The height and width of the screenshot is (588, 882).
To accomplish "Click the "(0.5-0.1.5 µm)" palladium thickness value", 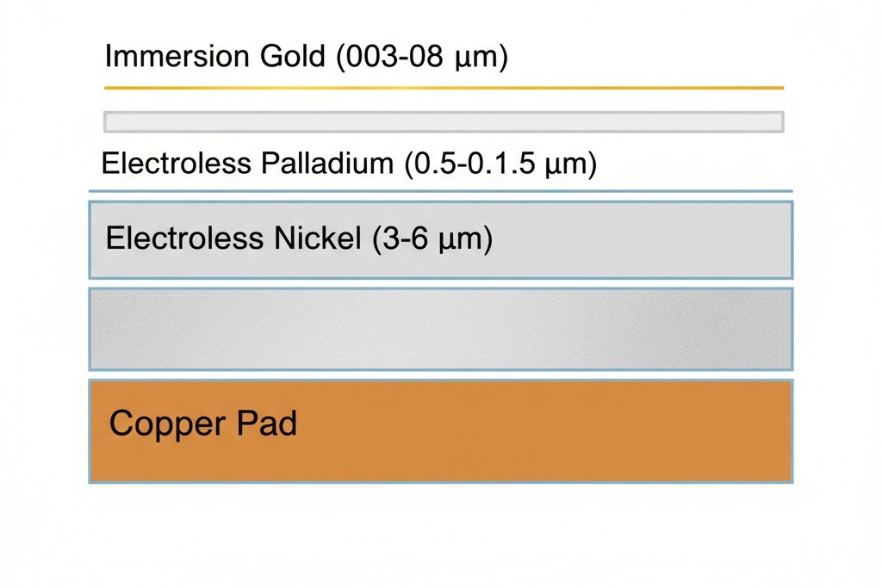I will point(500,164).
